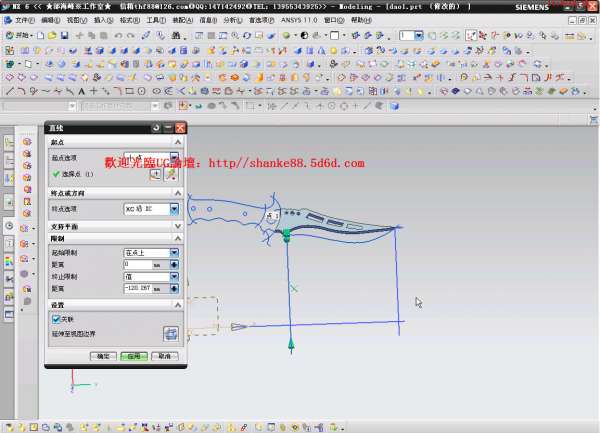Click the point constructor icon in dialog

(155, 174)
